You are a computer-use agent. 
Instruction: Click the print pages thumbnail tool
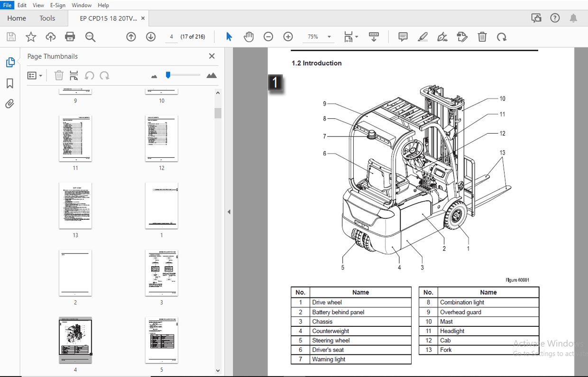coord(74,75)
